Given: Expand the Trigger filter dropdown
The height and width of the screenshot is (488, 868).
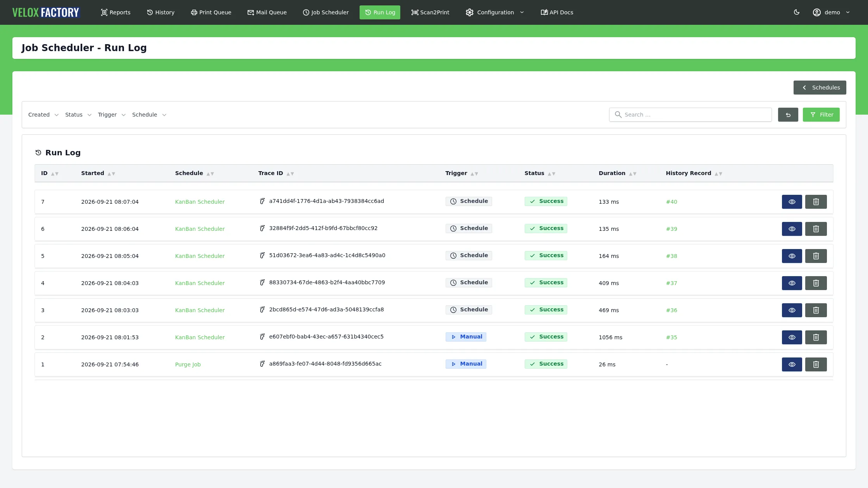Looking at the screenshot, I should (112, 115).
